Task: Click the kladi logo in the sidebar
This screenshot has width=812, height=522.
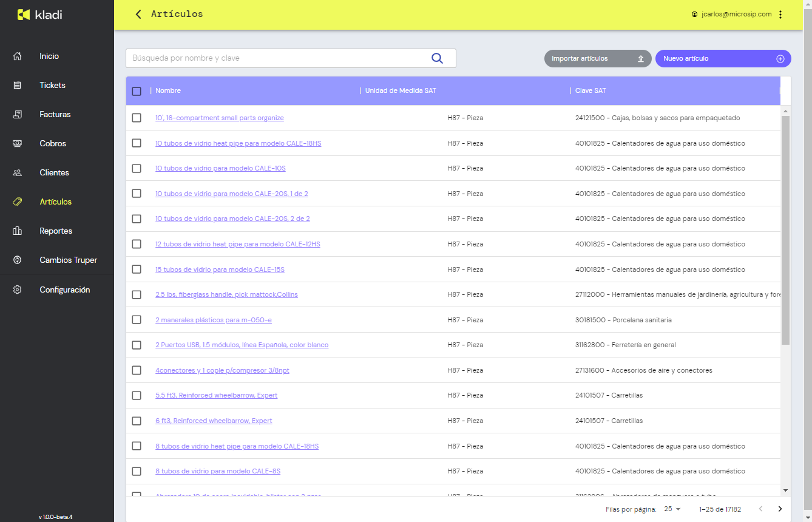Action: pyautogui.click(x=40, y=15)
